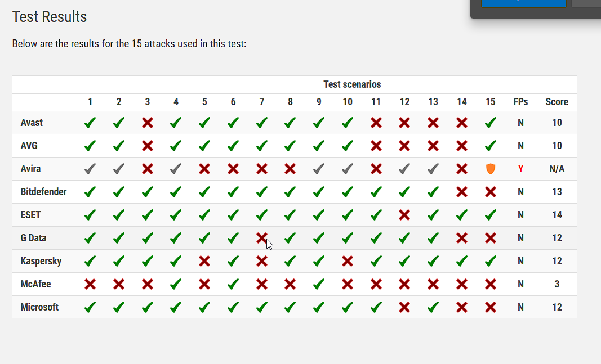Click AVG's green check under scenario 15

[491, 146]
